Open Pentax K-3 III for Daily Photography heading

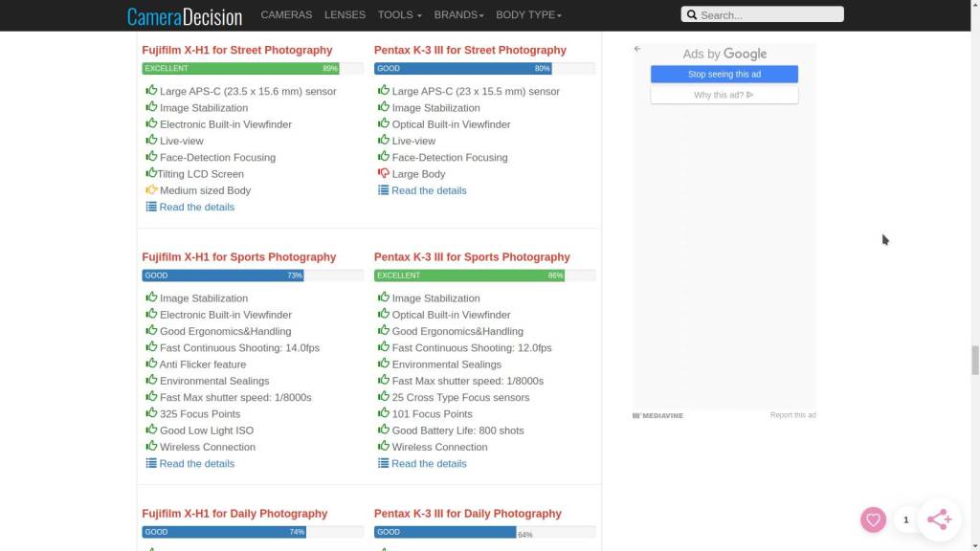pos(467,514)
